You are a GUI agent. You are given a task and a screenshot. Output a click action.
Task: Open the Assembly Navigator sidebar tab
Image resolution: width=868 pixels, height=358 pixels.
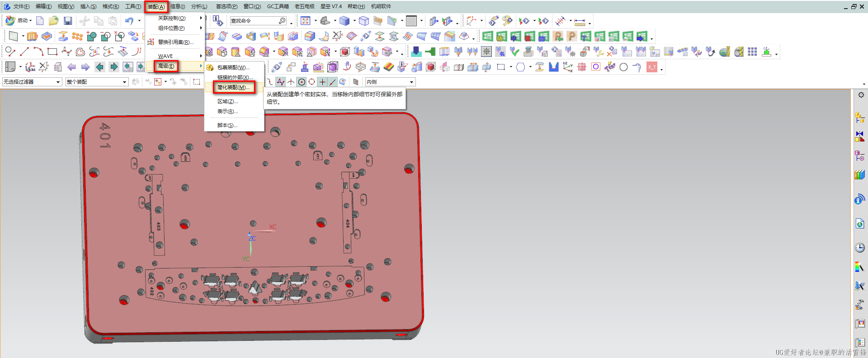(860, 118)
